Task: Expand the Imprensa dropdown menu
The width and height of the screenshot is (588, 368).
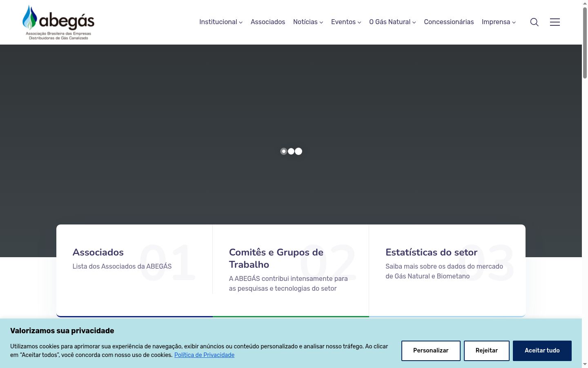Action: coord(499,22)
